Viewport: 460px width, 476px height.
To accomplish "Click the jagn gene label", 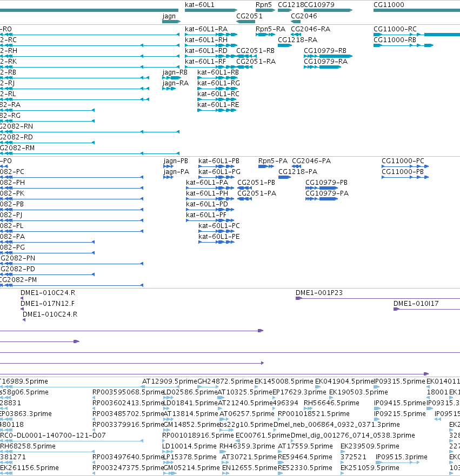I will click(169, 16).
